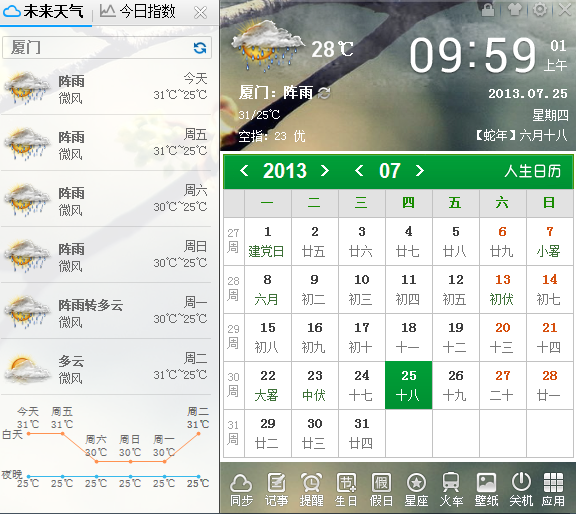The image size is (576, 514).
Task: Select July 4 廿七 in calendar
Action: click(408, 241)
